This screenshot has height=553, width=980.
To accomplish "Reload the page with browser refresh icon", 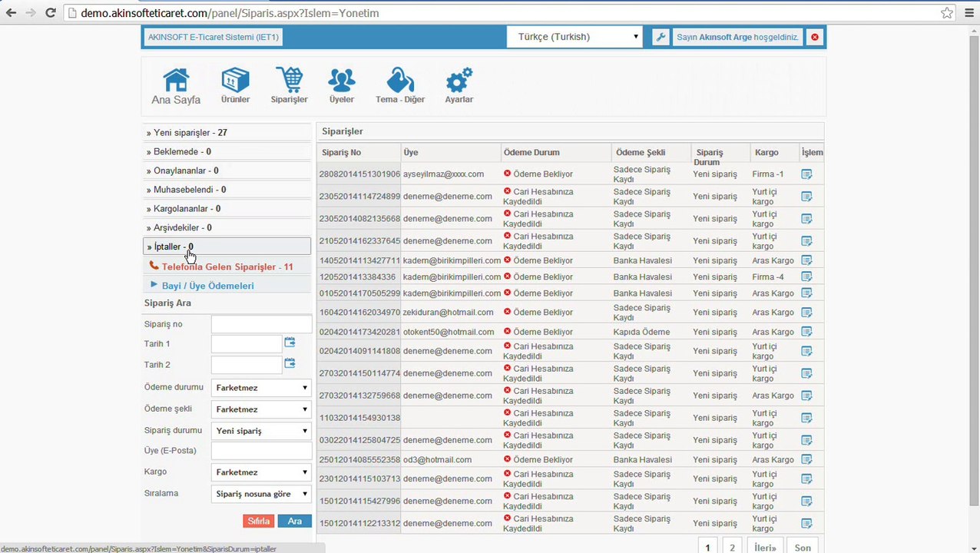I will [x=51, y=13].
